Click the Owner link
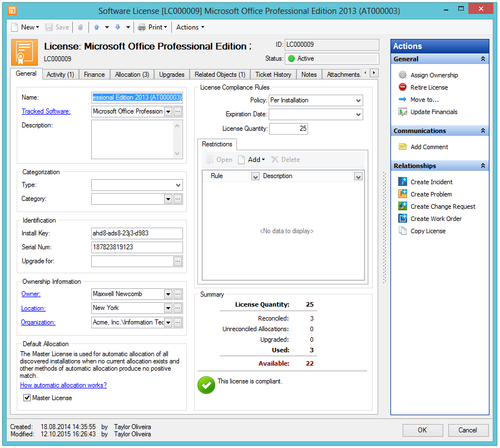 click(x=31, y=294)
